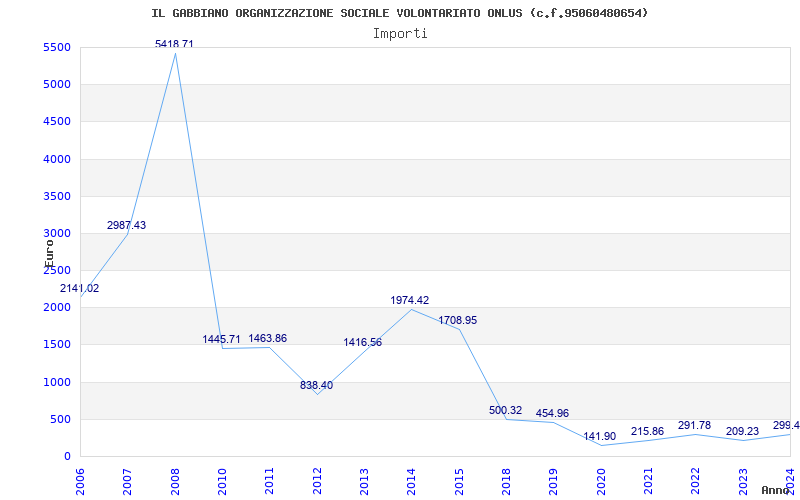Screen dimensions: 800x500
Task: Click the y-axis value 3500
Action: click(x=57, y=196)
